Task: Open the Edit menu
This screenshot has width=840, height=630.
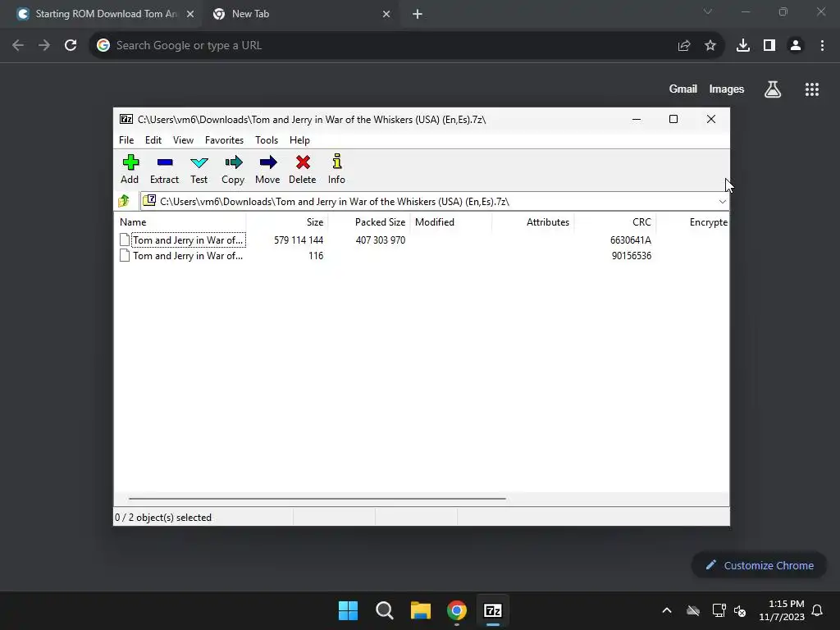Action: pyautogui.click(x=153, y=139)
